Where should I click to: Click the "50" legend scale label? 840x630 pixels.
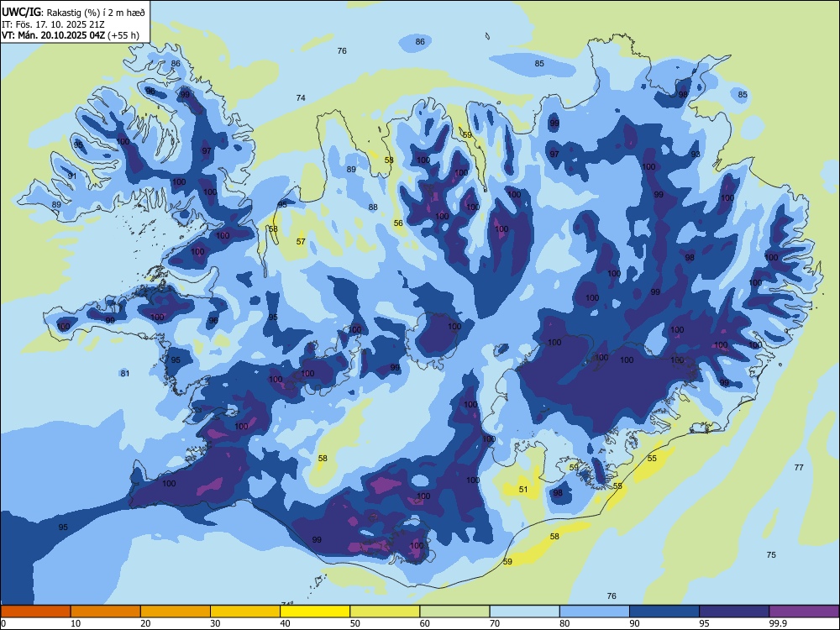point(354,623)
